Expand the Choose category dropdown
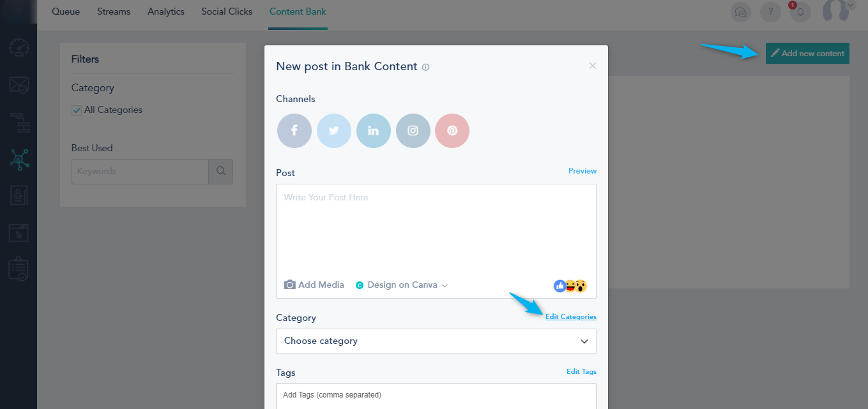The image size is (868, 409). (436, 341)
